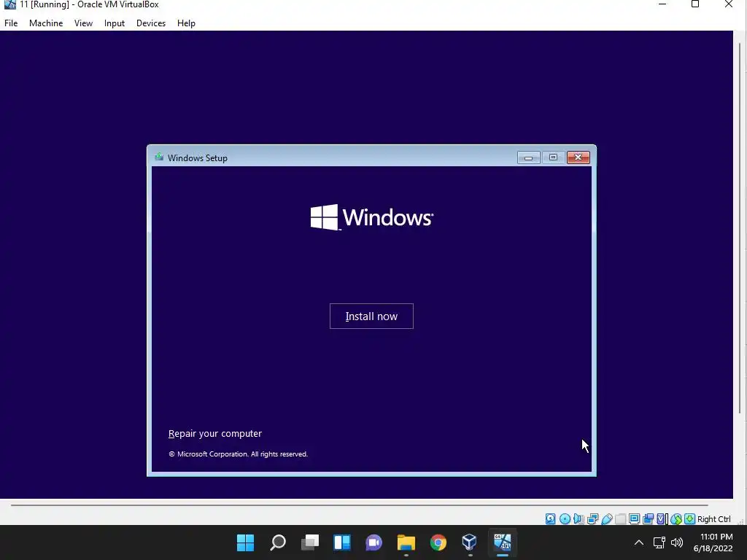This screenshot has width=747, height=560.
Task: Open the Machine menu
Action: (46, 23)
